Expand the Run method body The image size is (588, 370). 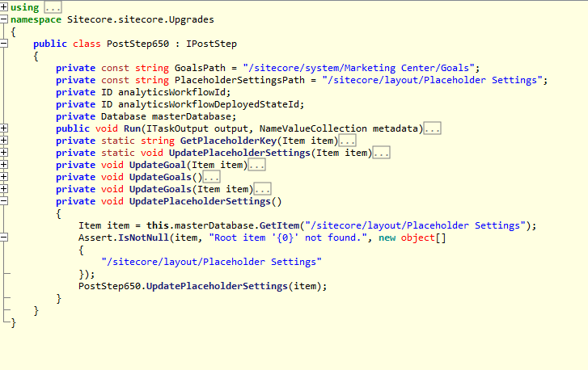4,128
